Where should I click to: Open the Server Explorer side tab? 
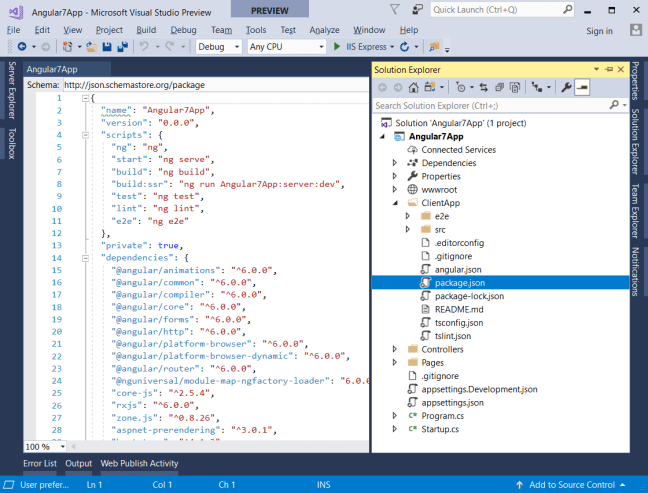click(x=12, y=91)
